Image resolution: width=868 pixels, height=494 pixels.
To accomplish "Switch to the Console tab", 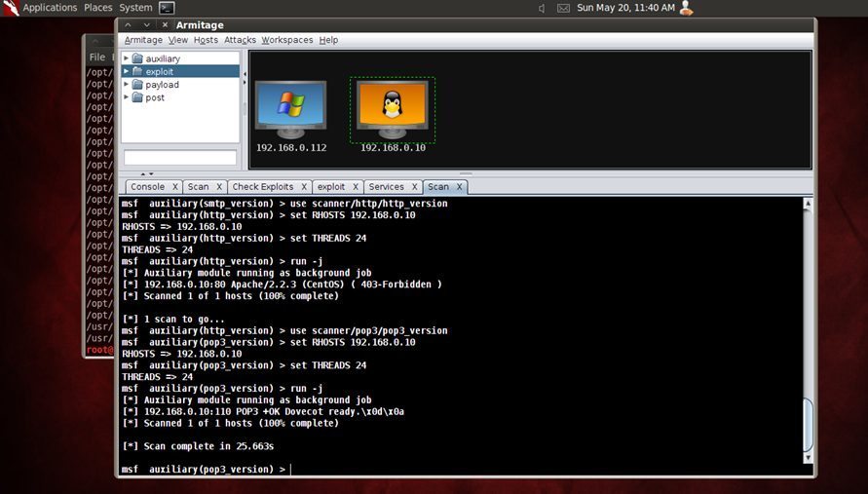I will pos(147,187).
